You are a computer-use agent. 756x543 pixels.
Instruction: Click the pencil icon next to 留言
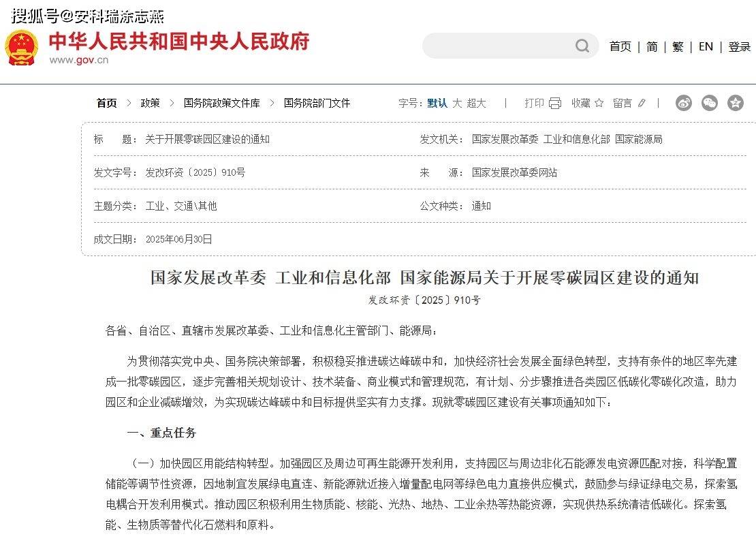pyautogui.click(x=641, y=103)
